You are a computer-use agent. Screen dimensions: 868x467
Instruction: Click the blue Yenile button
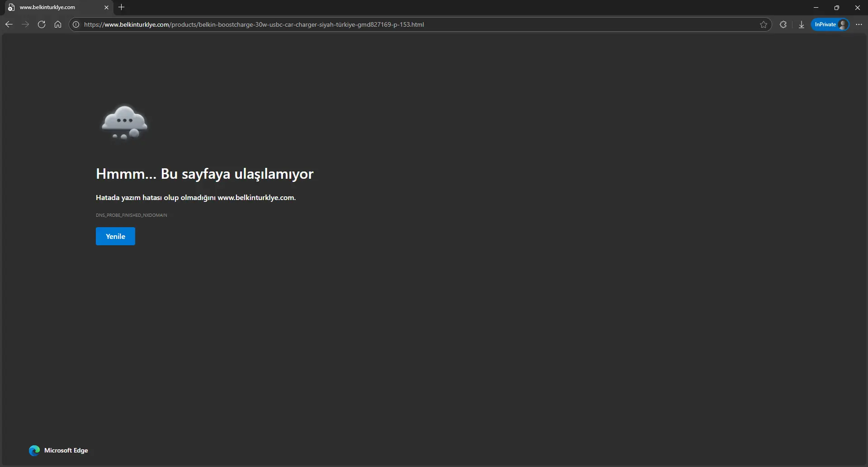point(115,236)
